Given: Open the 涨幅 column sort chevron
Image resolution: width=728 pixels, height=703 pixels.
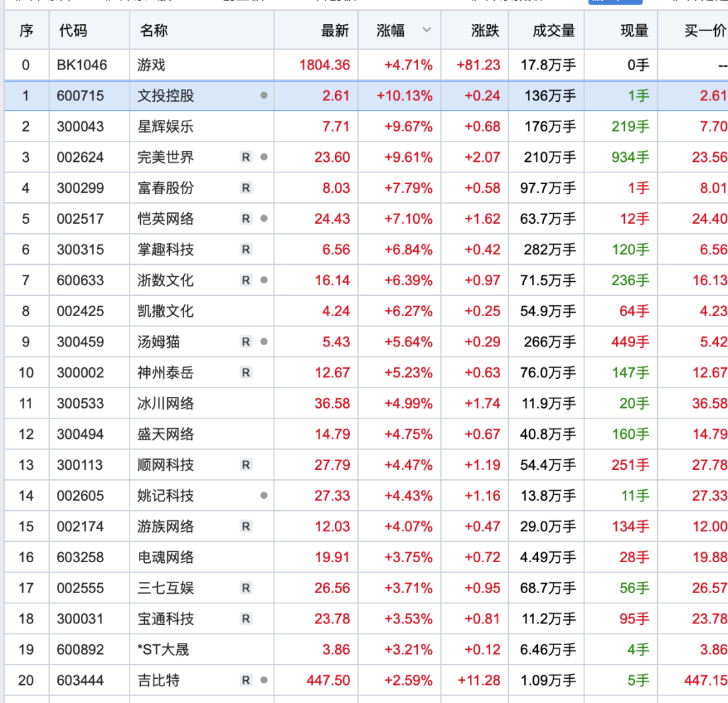Looking at the screenshot, I should 426,30.
